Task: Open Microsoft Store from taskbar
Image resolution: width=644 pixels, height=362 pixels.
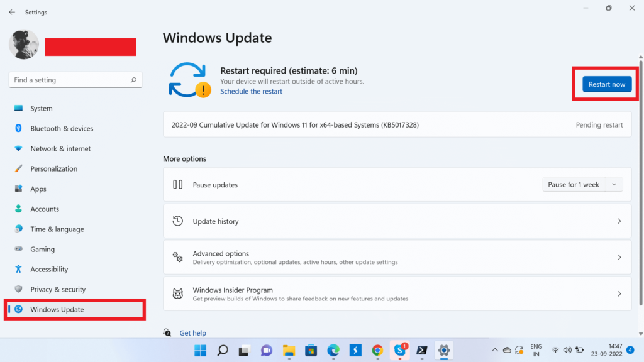Action: [311, 351]
